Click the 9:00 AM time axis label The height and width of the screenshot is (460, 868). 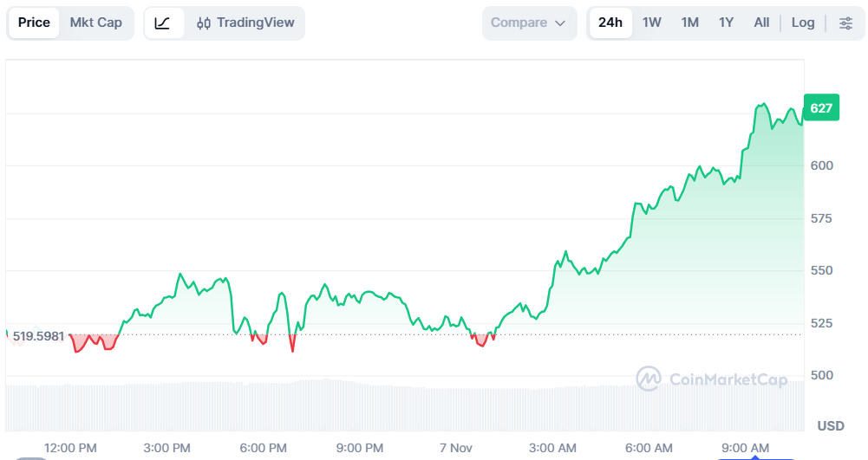[745, 447]
